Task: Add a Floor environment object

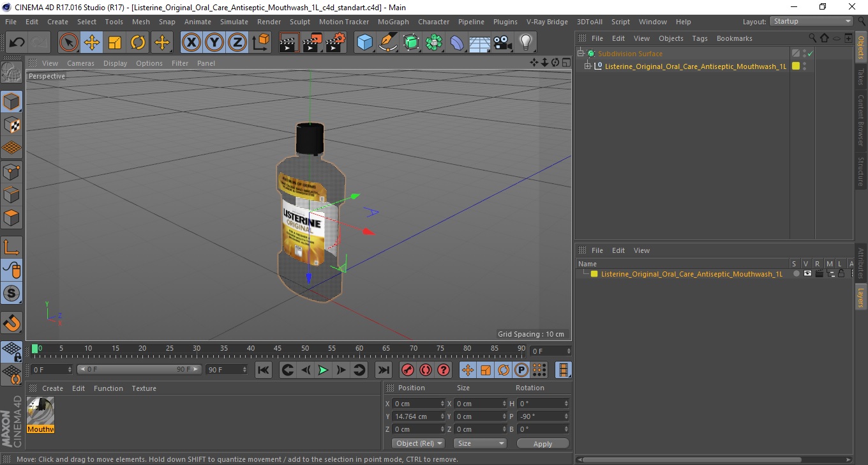Action: click(480, 43)
